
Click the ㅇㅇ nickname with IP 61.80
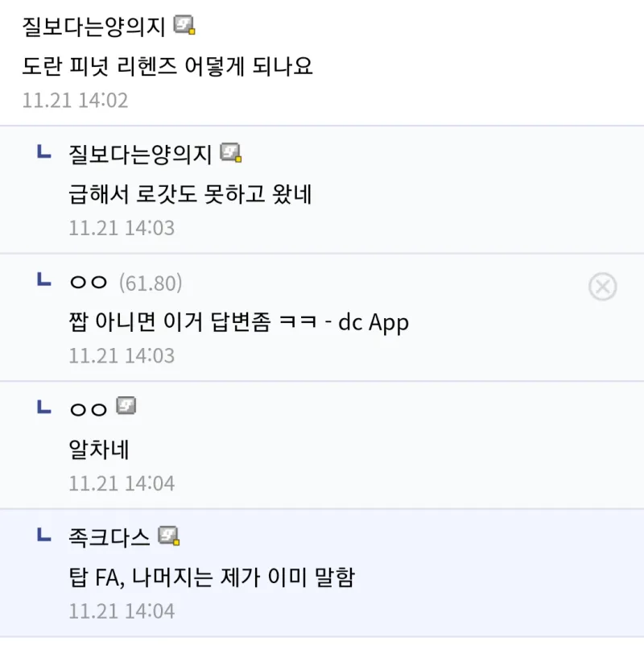click(x=89, y=283)
